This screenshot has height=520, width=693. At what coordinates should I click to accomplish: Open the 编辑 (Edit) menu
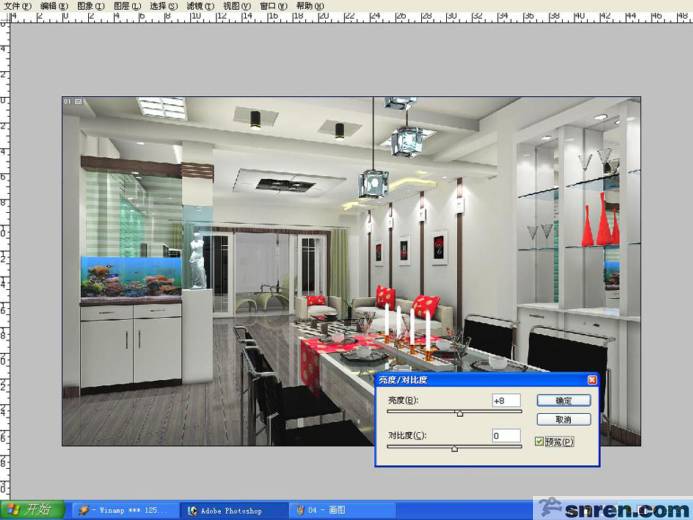pyautogui.click(x=55, y=6)
